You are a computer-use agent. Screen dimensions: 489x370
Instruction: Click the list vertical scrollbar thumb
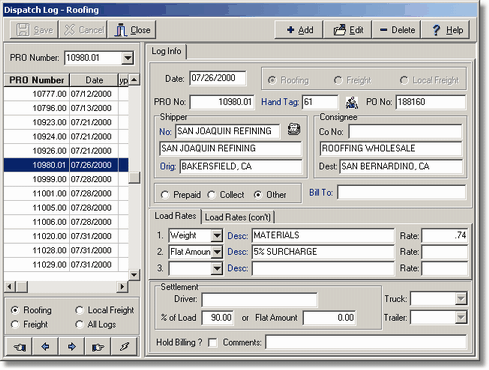click(134, 177)
